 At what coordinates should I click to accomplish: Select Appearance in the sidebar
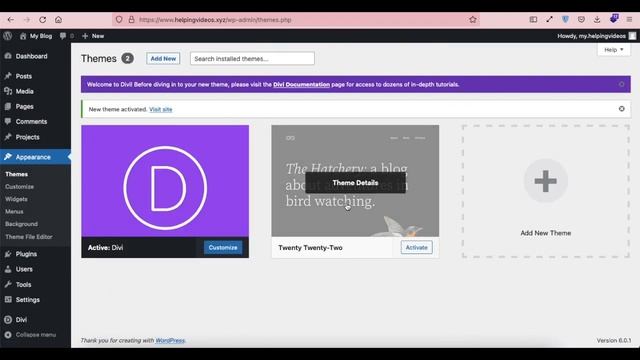point(35,157)
